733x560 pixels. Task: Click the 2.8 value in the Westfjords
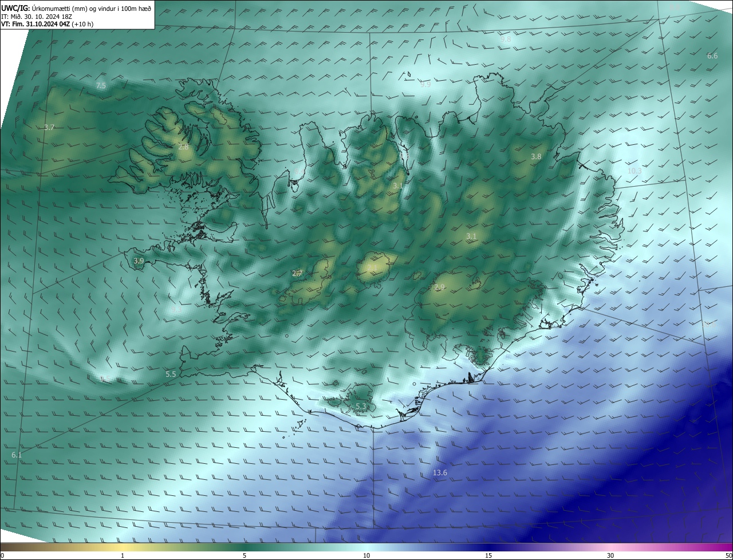tap(183, 147)
